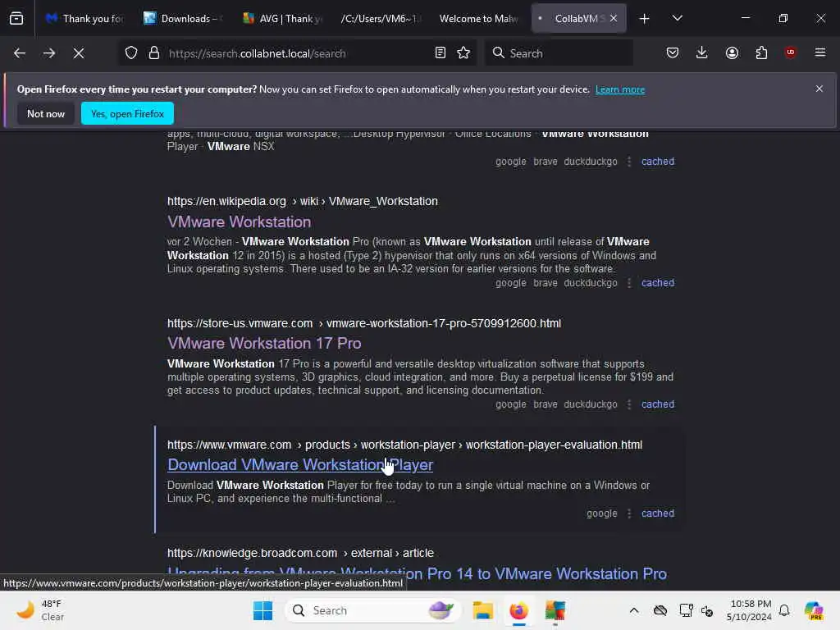Open the Copilot preview icon
Viewport: 840px width, 630px height.
tap(814, 610)
